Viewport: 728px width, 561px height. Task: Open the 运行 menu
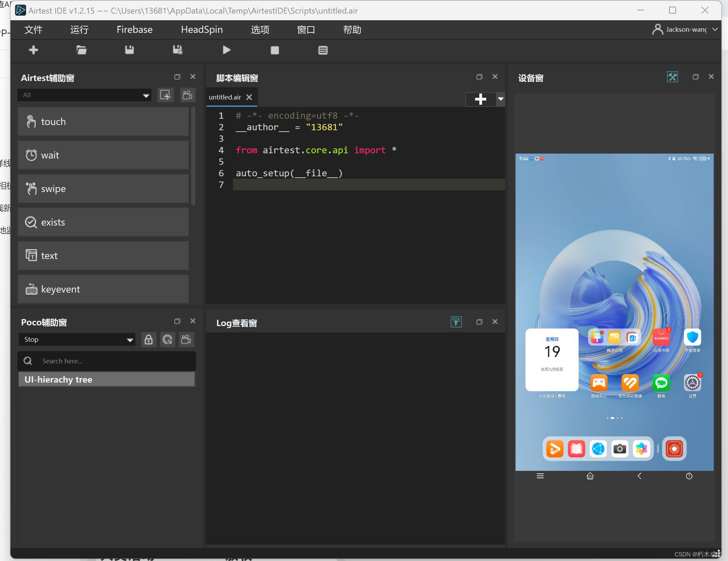pos(79,30)
